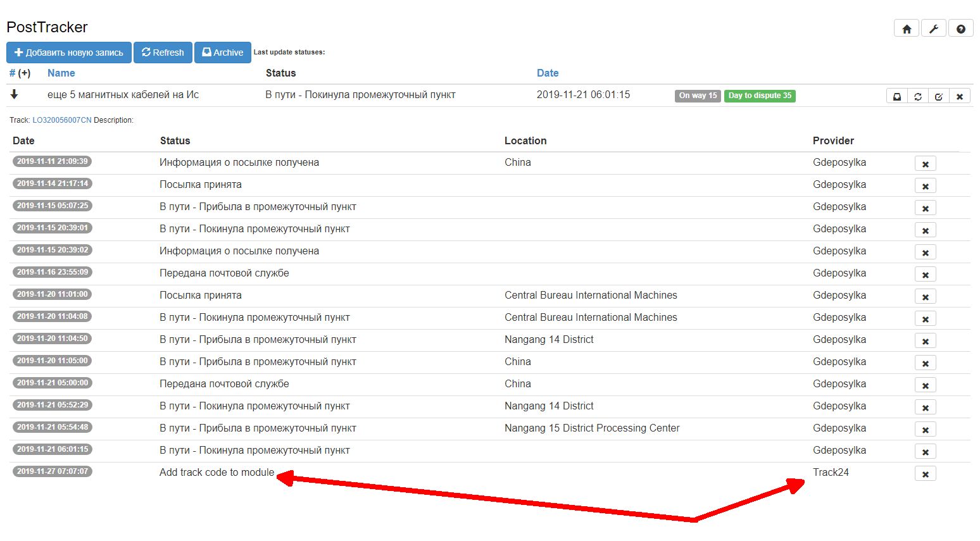Select the Track24 provider cell

tap(831, 472)
